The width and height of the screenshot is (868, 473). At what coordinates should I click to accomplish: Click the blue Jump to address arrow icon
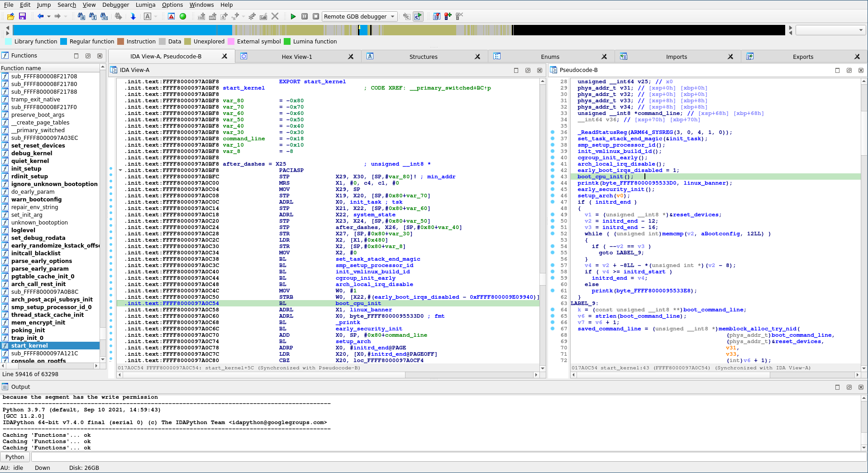click(133, 16)
